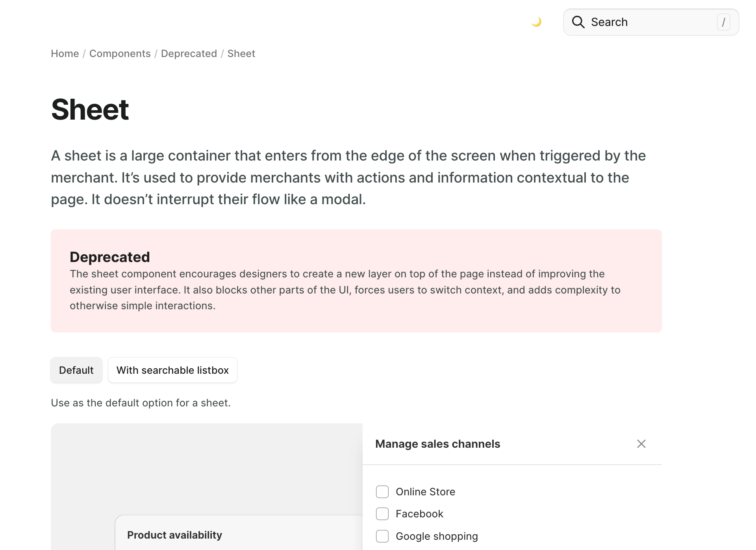
Task: Open the Deprecated breadcrumb link
Action: (x=189, y=54)
